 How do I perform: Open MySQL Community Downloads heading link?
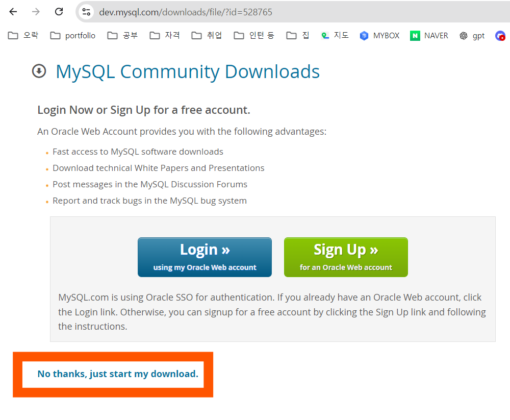point(188,71)
